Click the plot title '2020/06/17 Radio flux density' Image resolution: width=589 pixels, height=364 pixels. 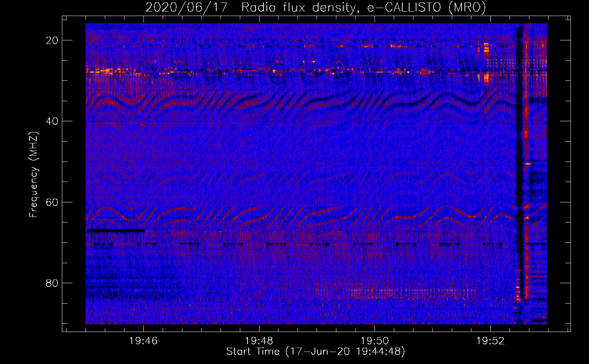[316, 8]
